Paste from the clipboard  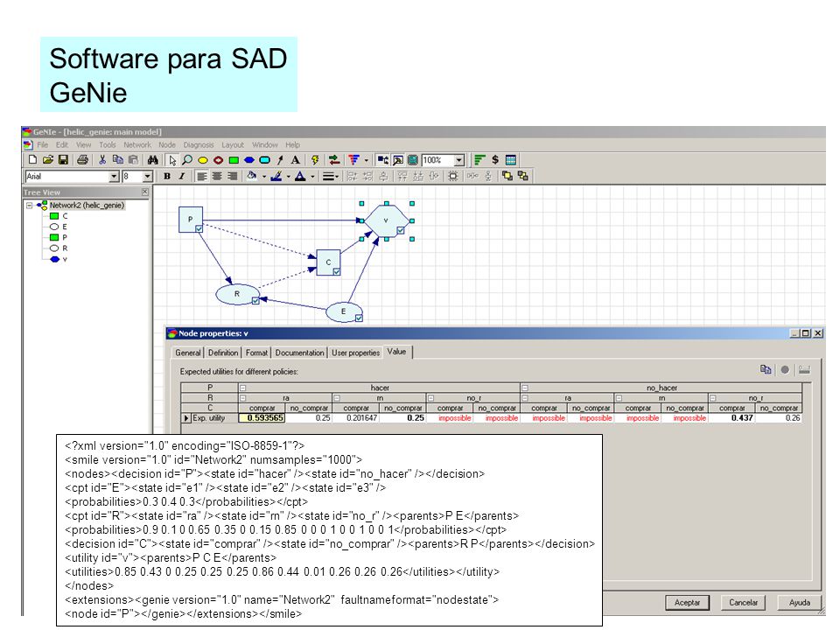tap(133, 159)
